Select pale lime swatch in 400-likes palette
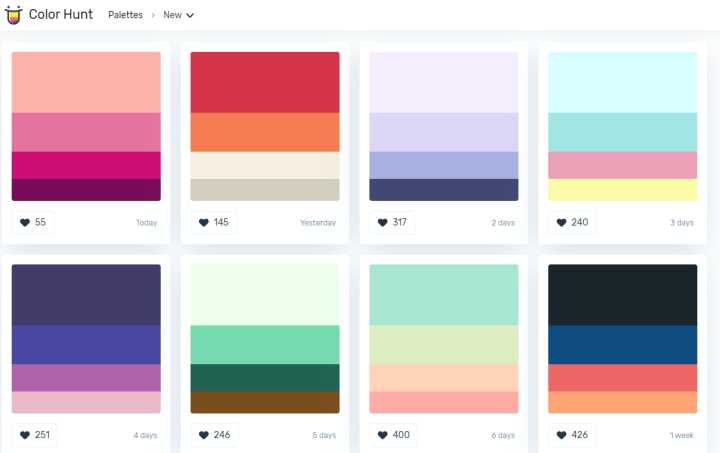Image resolution: width=720 pixels, height=453 pixels. (x=444, y=345)
